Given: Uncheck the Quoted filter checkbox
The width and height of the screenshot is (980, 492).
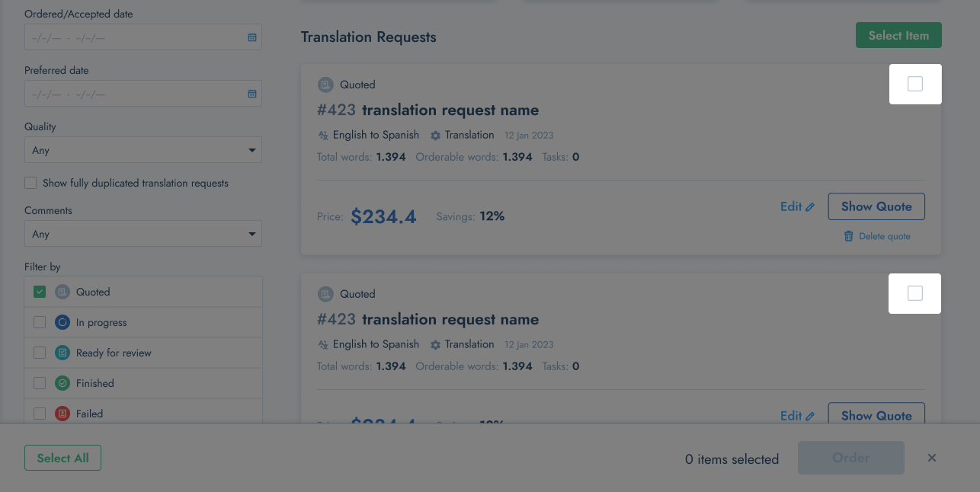Looking at the screenshot, I should tap(40, 292).
